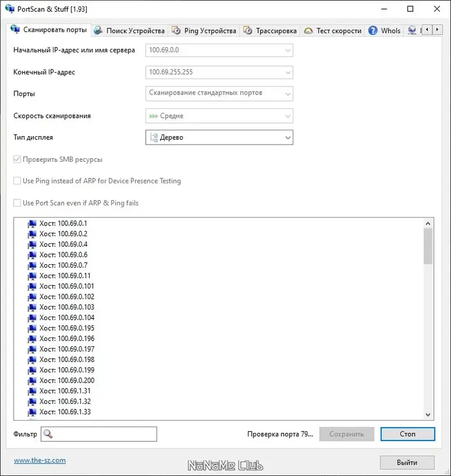Click the PortScan & Stuff title bar icon
This screenshot has width=451, height=476.
10,9
